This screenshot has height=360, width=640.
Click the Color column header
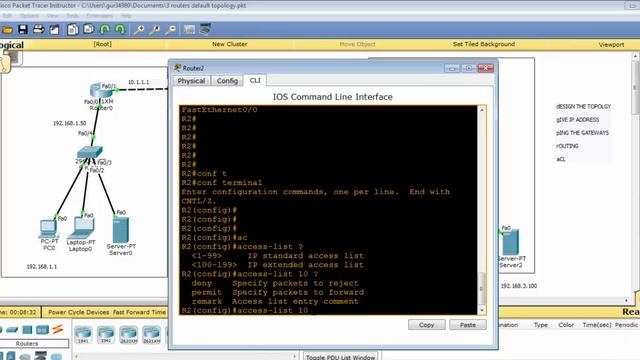tap(566, 325)
